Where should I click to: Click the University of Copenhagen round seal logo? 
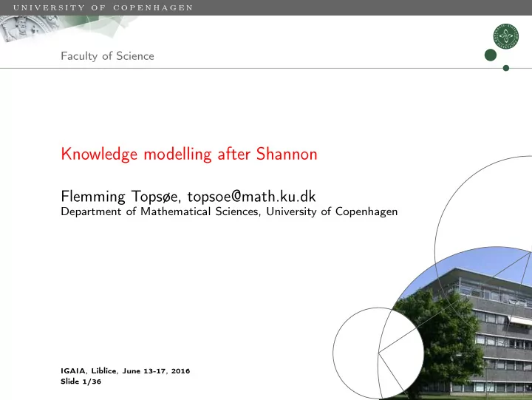click(x=506, y=36)
